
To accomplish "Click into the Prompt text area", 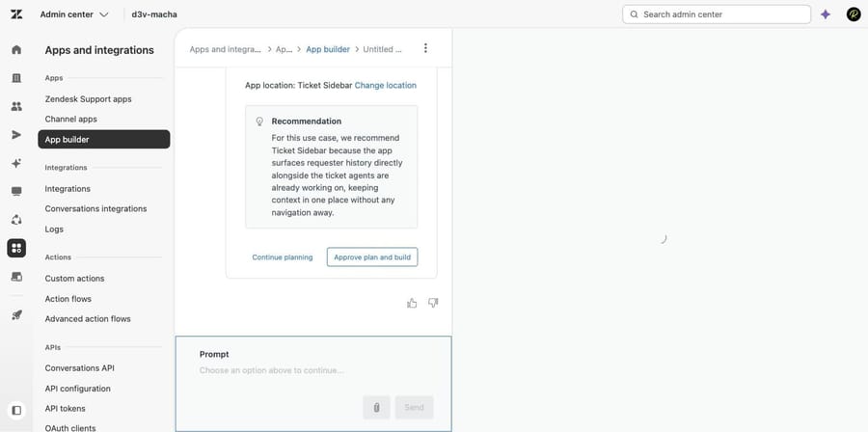I will coord(313,370).
